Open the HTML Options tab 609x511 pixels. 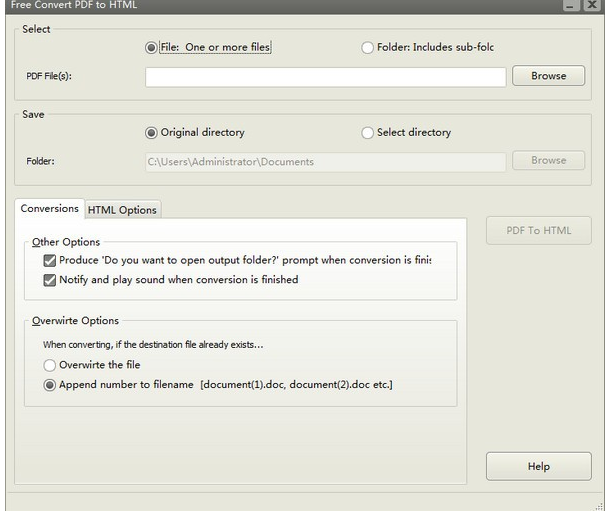coord(122,210)
